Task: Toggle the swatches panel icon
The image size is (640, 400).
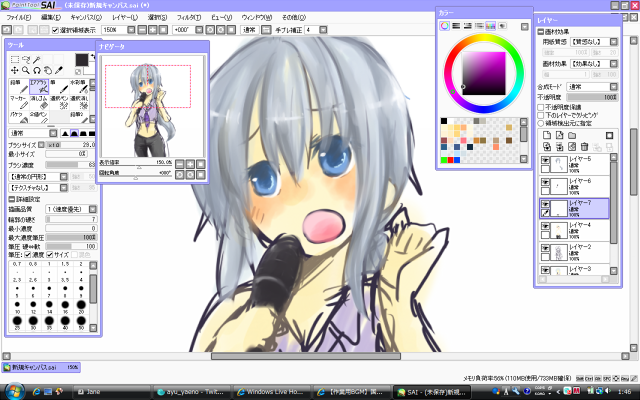Action: [x=491, y=26]
